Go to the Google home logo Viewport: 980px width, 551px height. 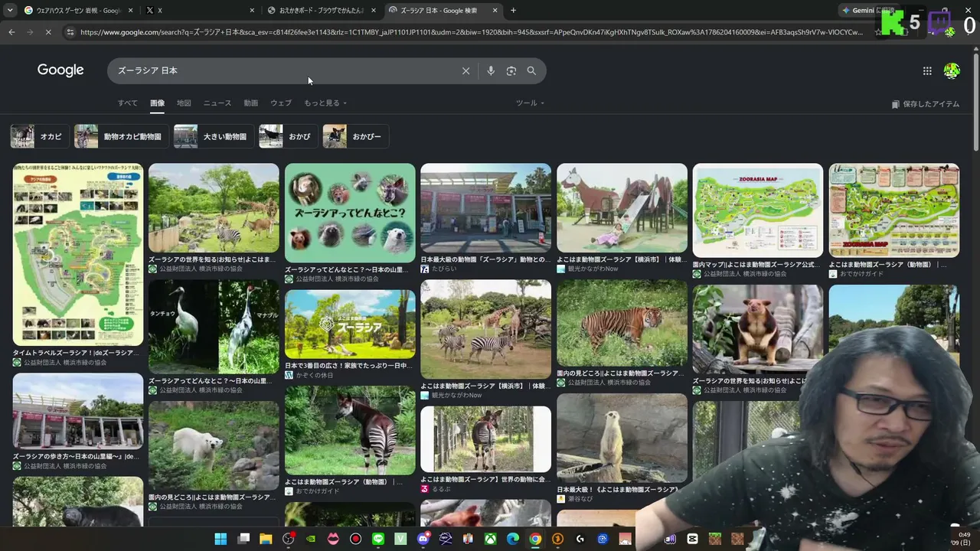coord(60,70)
